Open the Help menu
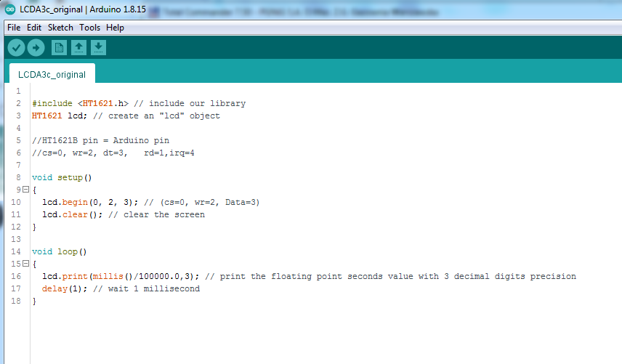This screenshot has height=364, width=622. pyautogui.click(x=115, y=28)
